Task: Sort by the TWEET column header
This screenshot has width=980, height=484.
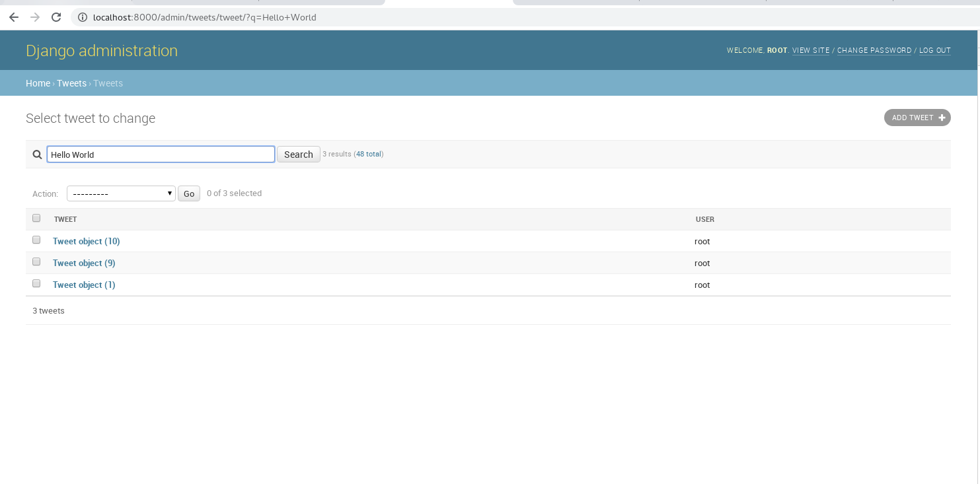Action: coord(65,219)
